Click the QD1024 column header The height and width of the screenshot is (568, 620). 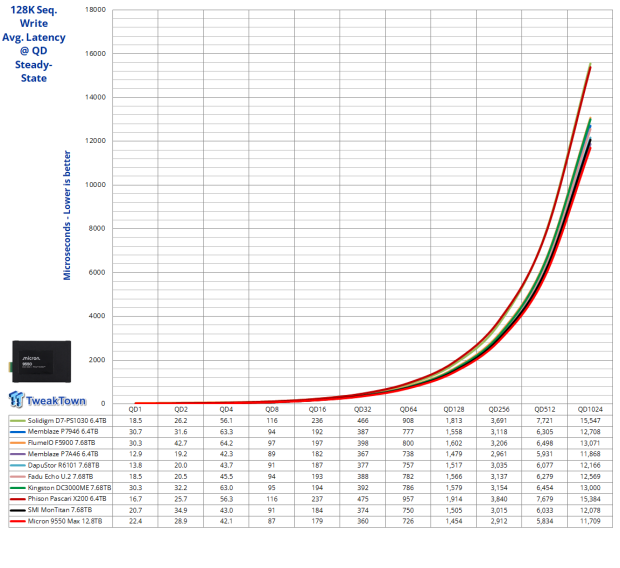pos(589,409)
